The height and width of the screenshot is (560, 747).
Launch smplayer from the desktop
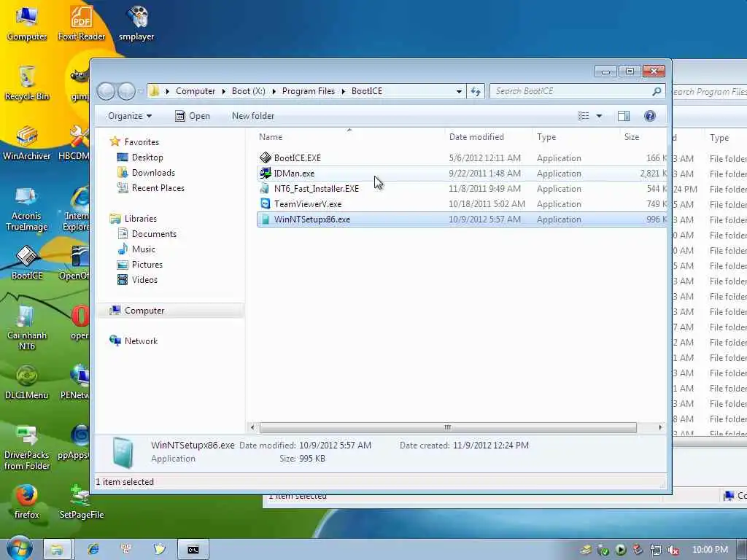coord(136,23)
